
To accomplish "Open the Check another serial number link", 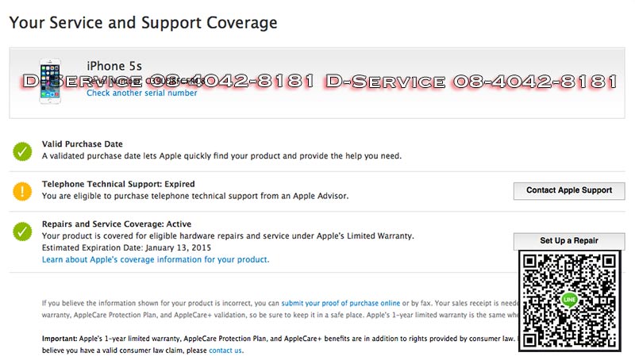I will point(141,94).
